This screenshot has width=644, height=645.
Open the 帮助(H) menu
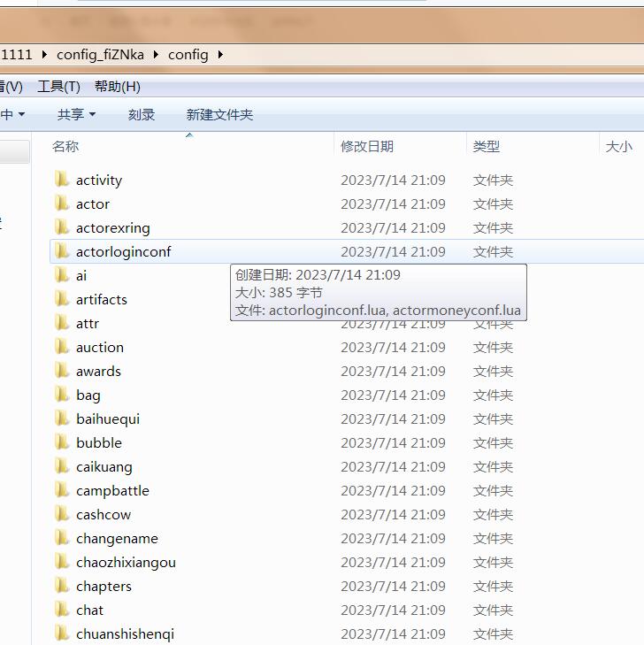[118, 87]
